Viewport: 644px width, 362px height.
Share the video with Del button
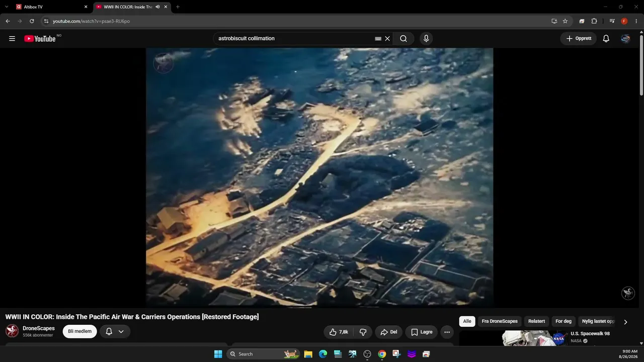point(388,332)
